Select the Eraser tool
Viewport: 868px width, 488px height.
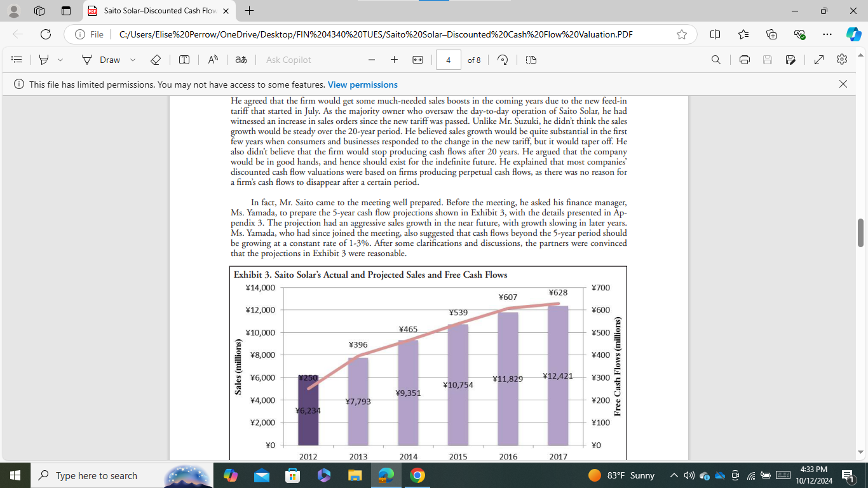155,59
